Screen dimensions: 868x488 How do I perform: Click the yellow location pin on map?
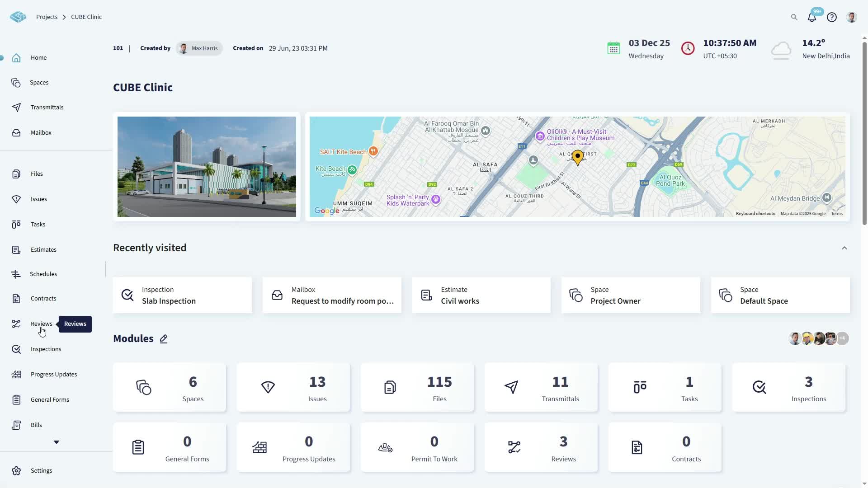click(577, 158)
